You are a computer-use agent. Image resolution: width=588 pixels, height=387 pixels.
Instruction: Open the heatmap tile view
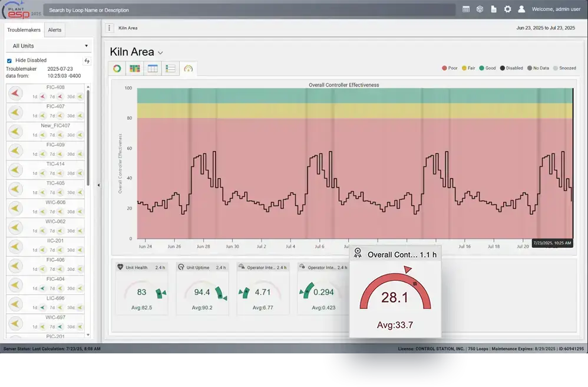(x=134, y=68)
